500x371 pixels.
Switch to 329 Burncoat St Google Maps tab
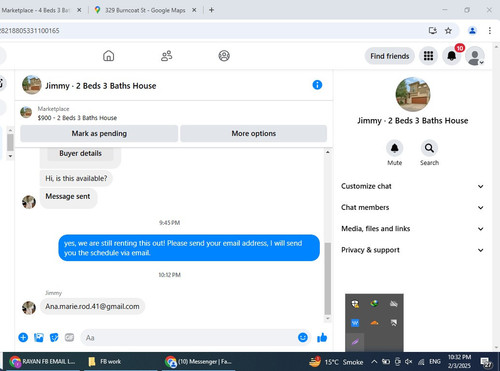coord(146,10)
